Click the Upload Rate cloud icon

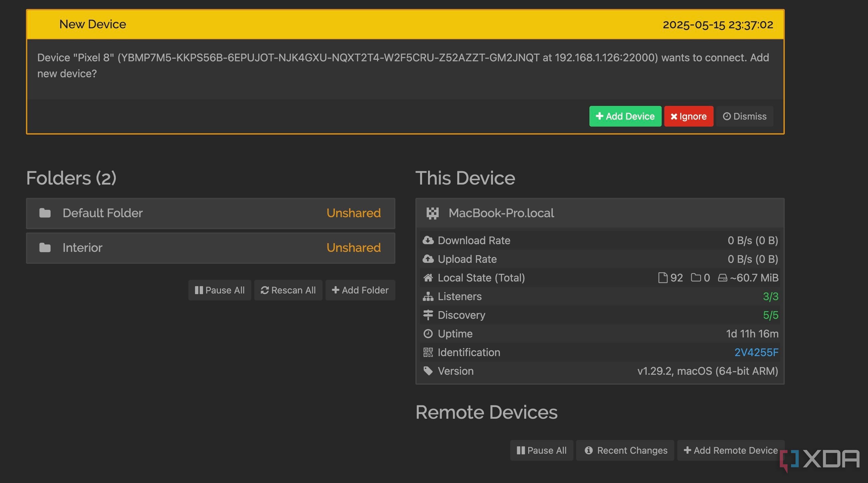(x=428, y=259)
